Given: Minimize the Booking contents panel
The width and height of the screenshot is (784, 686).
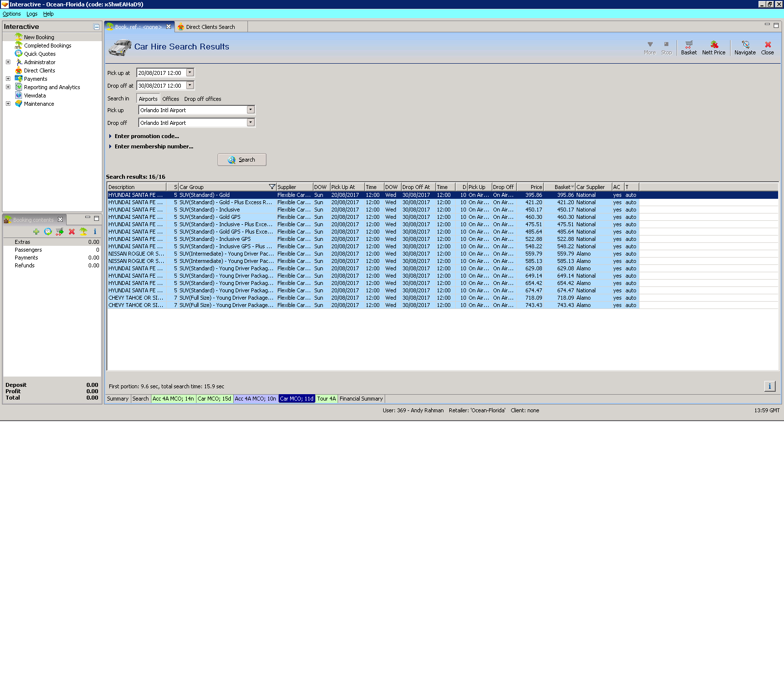Looking at the screenshot, I should (88, 217).
